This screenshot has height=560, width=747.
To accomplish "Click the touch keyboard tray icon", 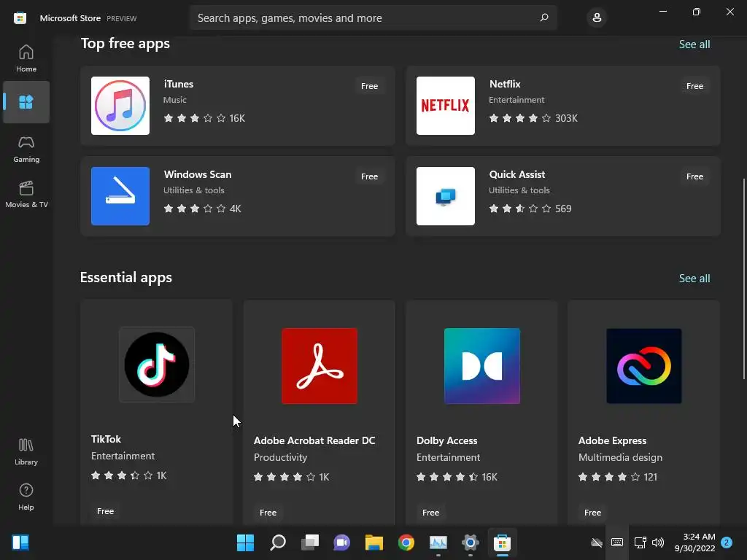I will click(617, 542).
